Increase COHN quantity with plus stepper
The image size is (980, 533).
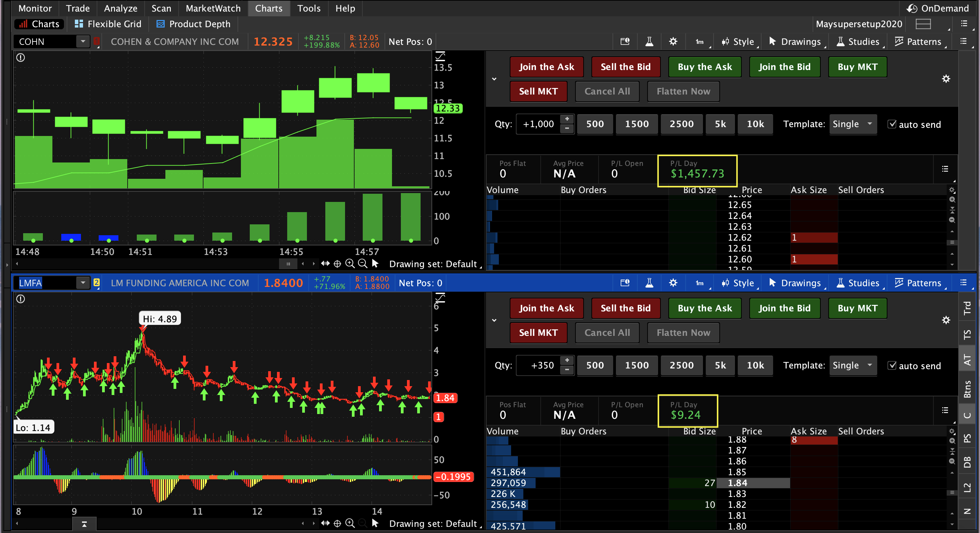point(567,119)
